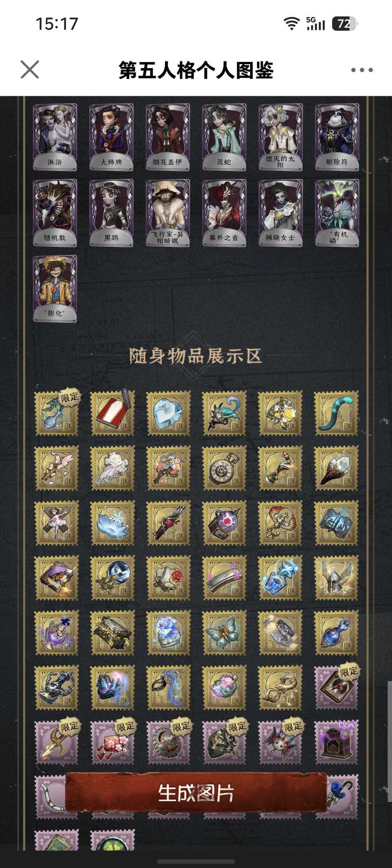The image size is (392, 868).
Task: Open the 烟花盖伊 costume card
Action: coord(168,137)
